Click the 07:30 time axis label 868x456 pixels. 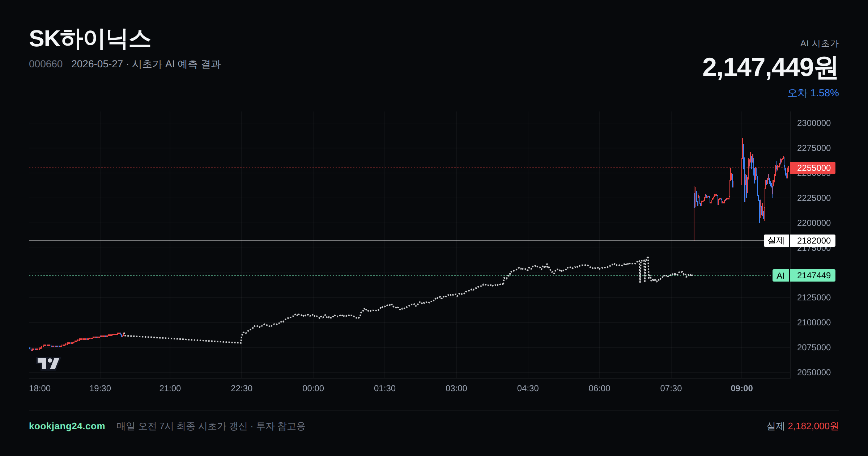pyautogui.click(x=671, y=388)
